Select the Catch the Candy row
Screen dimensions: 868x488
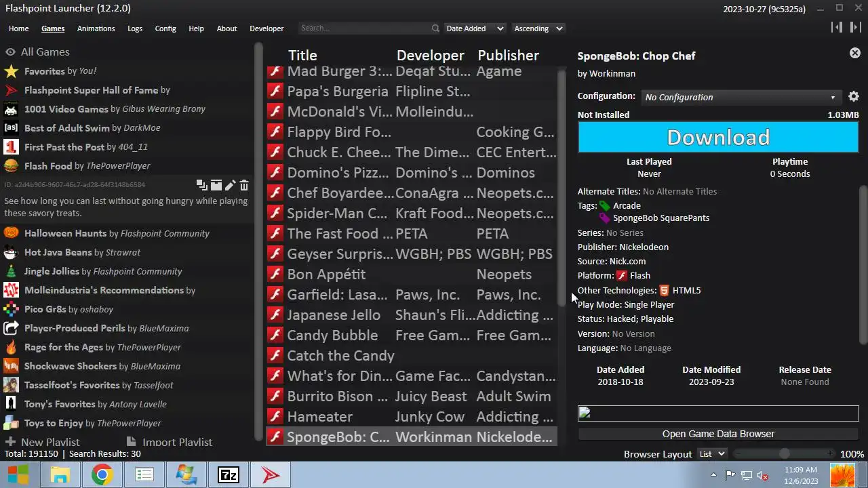[x=412, y=356]
